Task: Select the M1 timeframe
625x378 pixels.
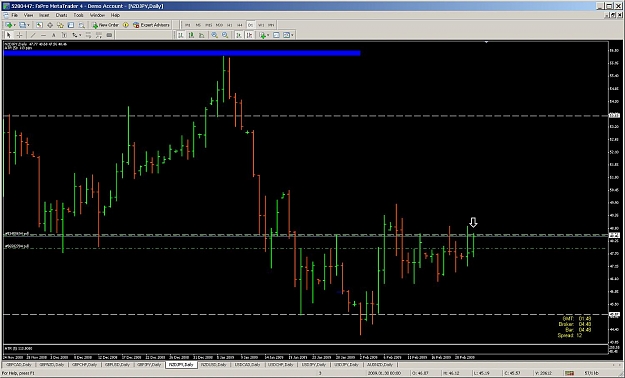Action: [188, 25]
